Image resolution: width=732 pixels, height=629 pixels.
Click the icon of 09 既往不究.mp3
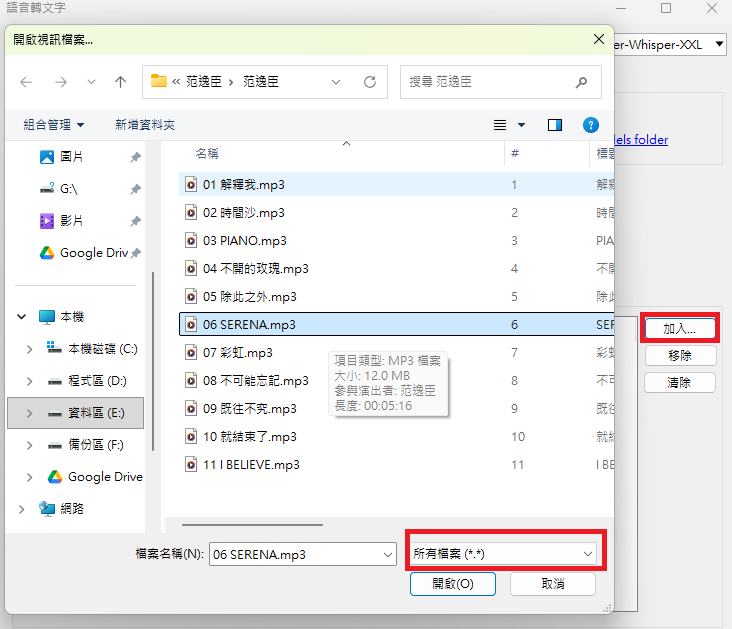coord(191,409)
